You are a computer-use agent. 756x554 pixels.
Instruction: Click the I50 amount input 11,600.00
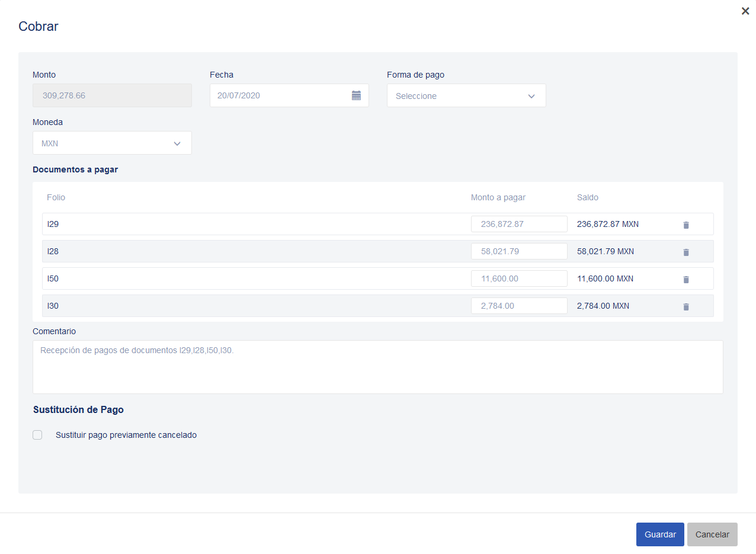(x=519, y=278)
